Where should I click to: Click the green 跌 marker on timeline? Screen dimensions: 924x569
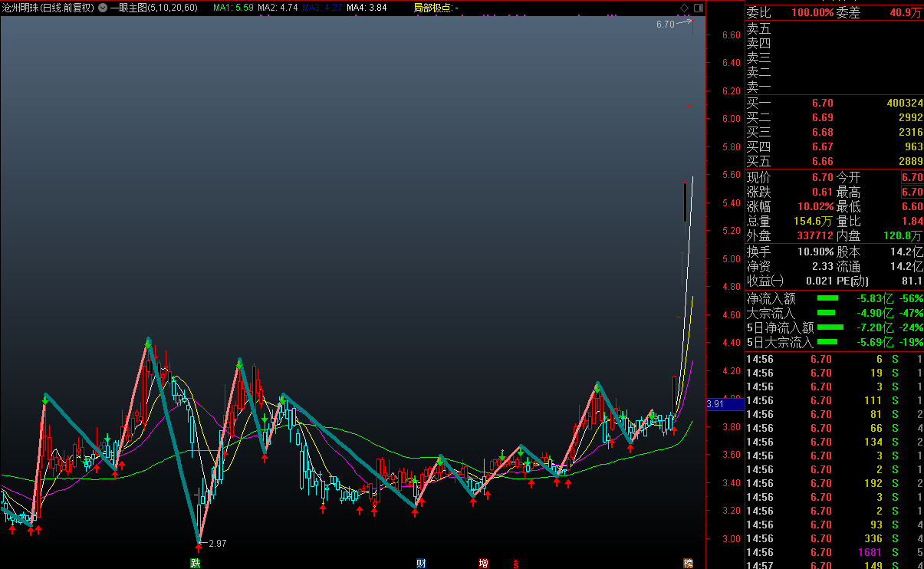tap(196, 564)
